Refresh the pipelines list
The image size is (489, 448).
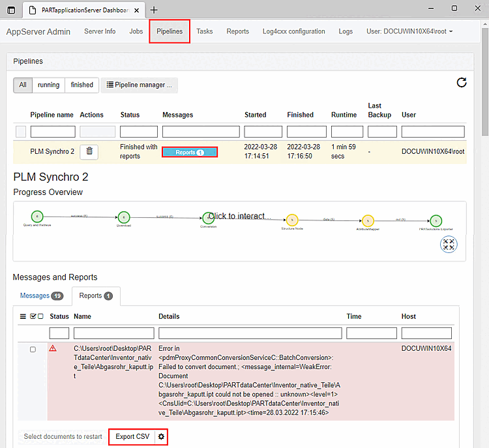(462, 82)
